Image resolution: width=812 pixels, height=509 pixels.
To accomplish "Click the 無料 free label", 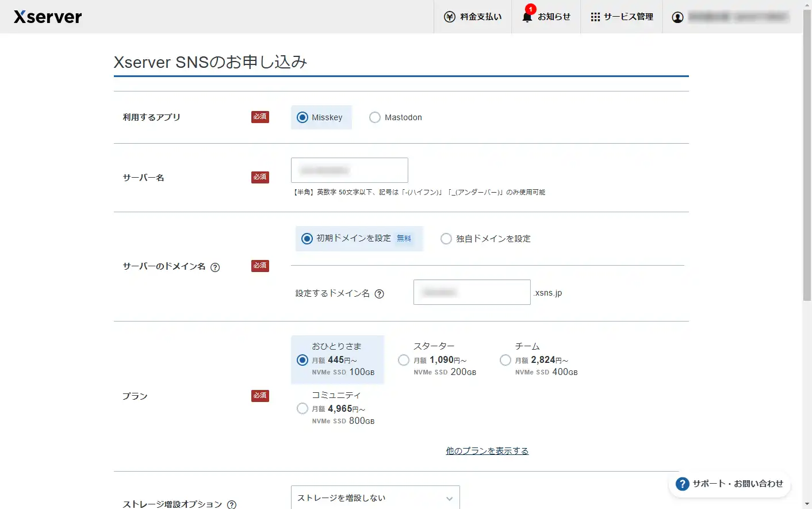I will coord(404,238).
